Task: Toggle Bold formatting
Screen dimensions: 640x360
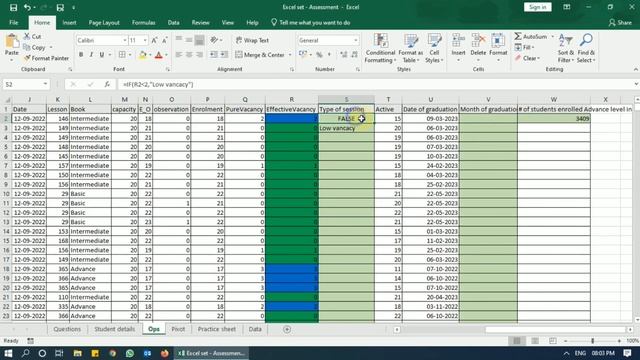Action: (x=81, y=55)
